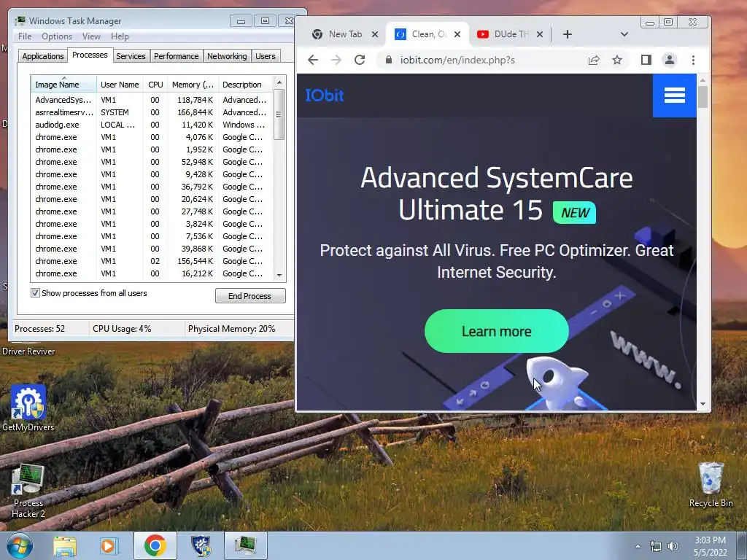747x560 pixels.
Task: Select the audiodg.exe process row
Action: 152,125
